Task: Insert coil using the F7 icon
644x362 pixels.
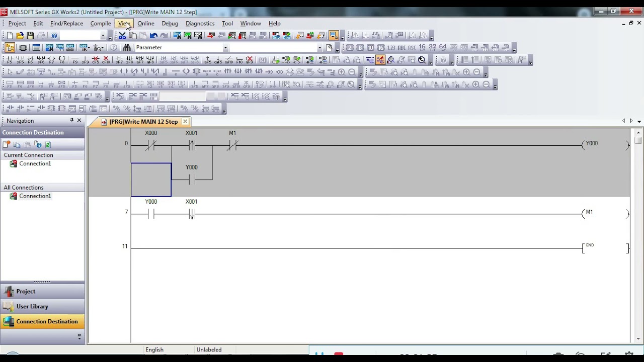Action: 52,60
